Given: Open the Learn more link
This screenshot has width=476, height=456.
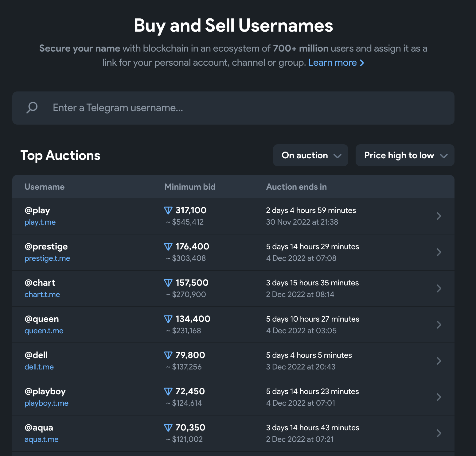Looking at the screenshot, I should point(336,63).
